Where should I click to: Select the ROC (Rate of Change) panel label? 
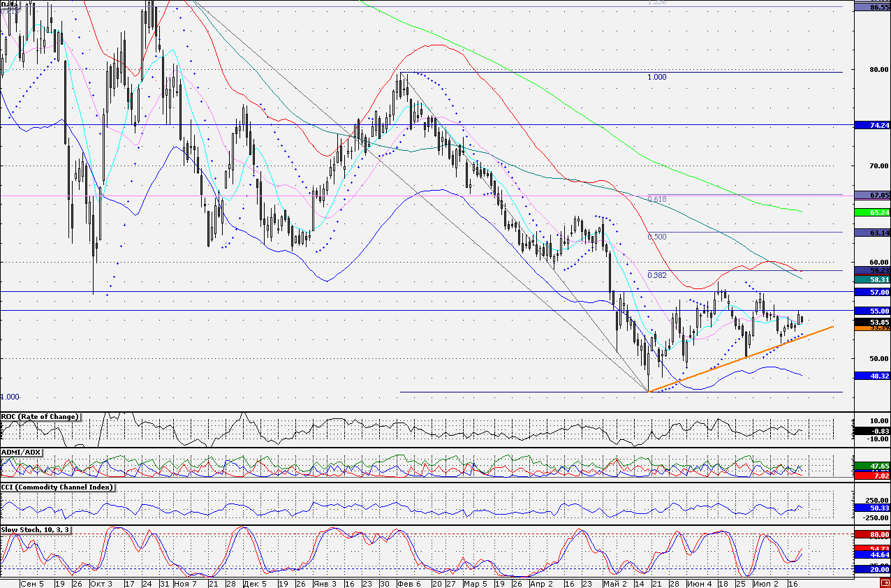40,417
